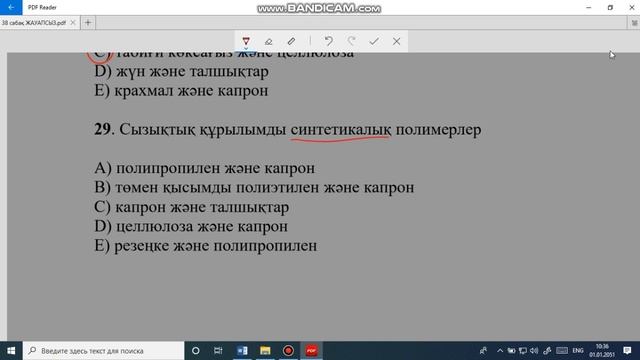Click answer B) төмен қысымды полиэтилен және капрон
This screenshot has width=640, height=360.
pos(254,188)
